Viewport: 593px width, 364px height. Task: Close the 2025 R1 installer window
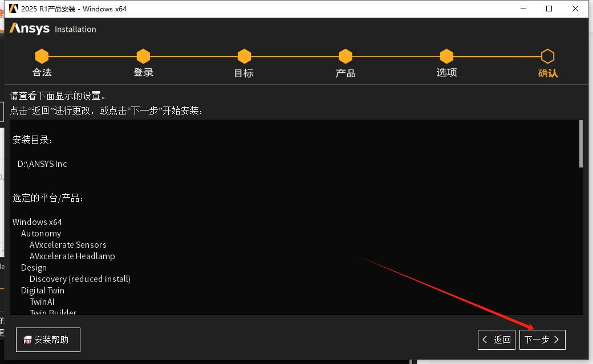pyautogui.click(x=575, y=9)
